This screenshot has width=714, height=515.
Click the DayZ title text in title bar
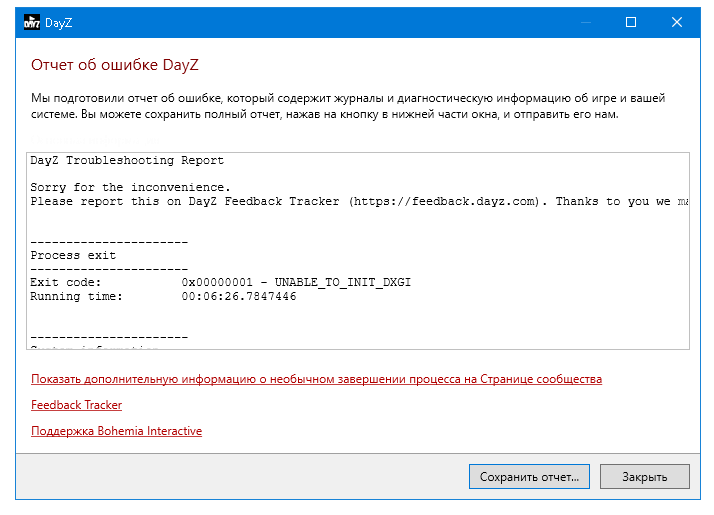(x=58, y=23)
